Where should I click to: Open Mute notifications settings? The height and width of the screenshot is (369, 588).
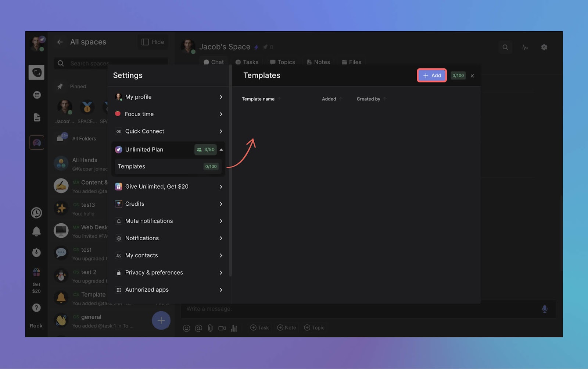point(168,221)
